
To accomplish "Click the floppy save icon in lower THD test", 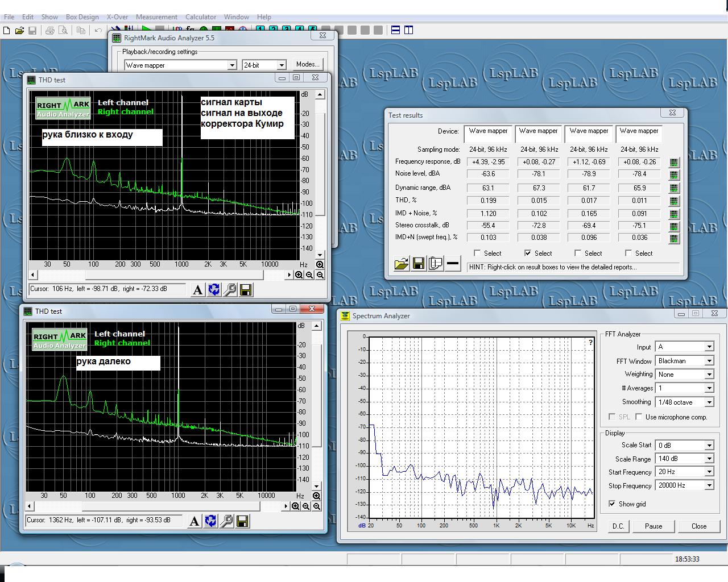I will click(242, 521).
